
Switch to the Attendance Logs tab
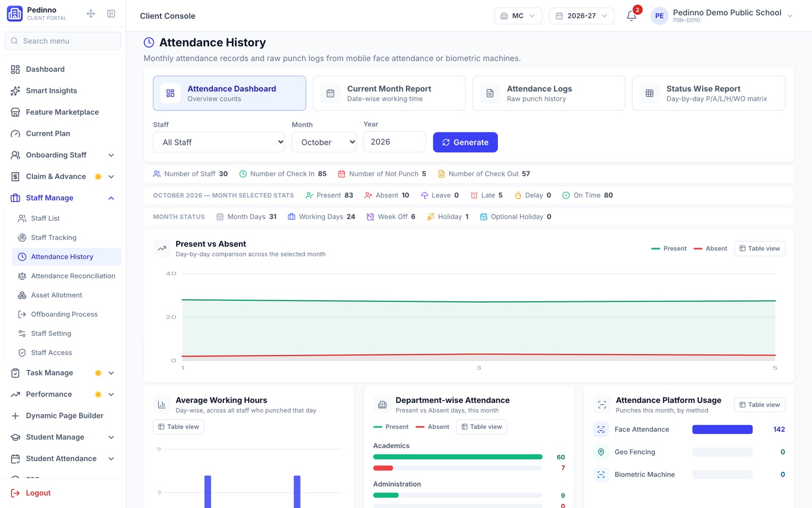pos(549,93)
